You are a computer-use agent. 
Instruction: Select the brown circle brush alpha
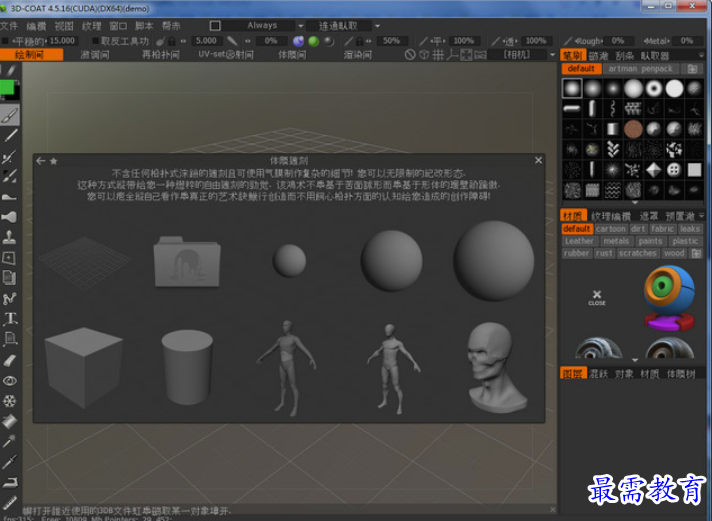(633, 129)
